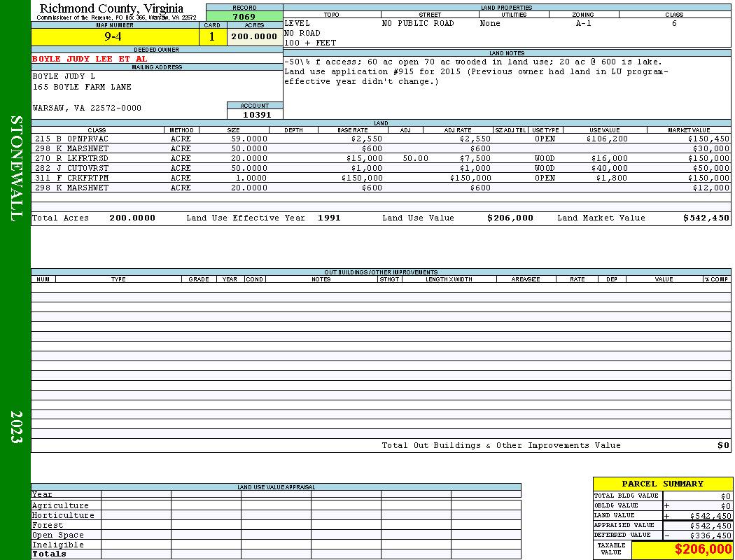Click the BASE RATE column header
This screenshot has width=735, height=560.
353,130
